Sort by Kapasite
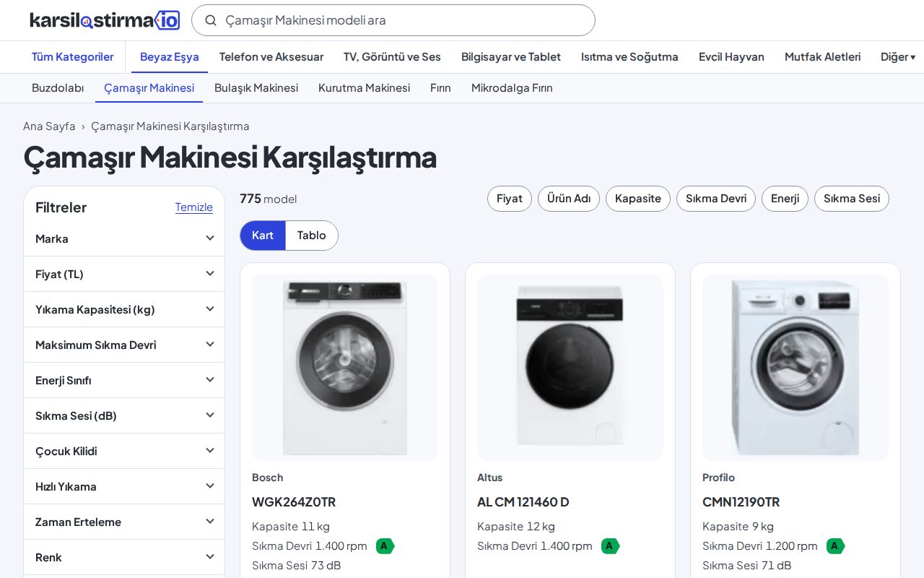Viewport: 924px width, 578px height. (638, 199)
